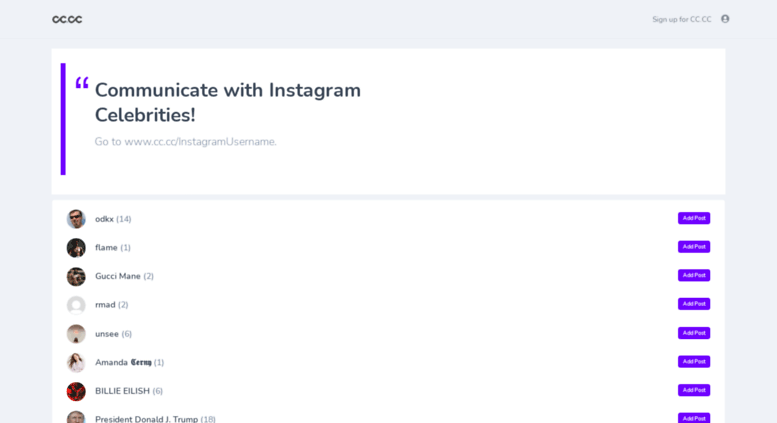Open Gucci Mane avatar picture
777x423 pixels.
(x=76, y=276)
